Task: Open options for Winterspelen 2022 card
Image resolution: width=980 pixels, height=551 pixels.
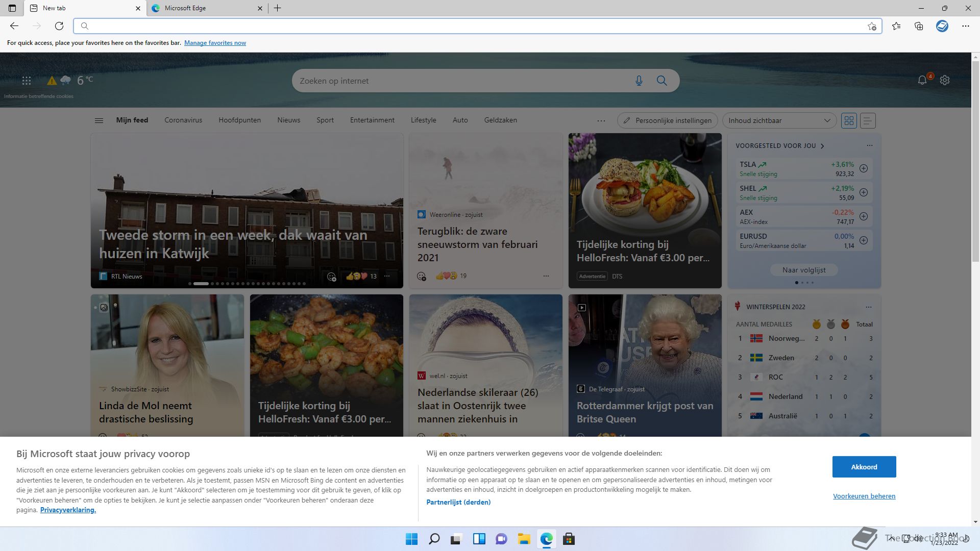Action: point(869,307)
